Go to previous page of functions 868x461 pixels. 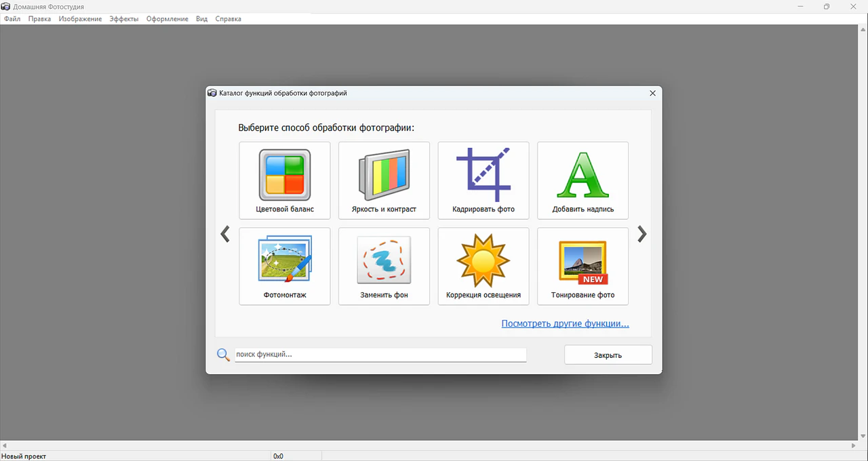[x=225, y=235]
